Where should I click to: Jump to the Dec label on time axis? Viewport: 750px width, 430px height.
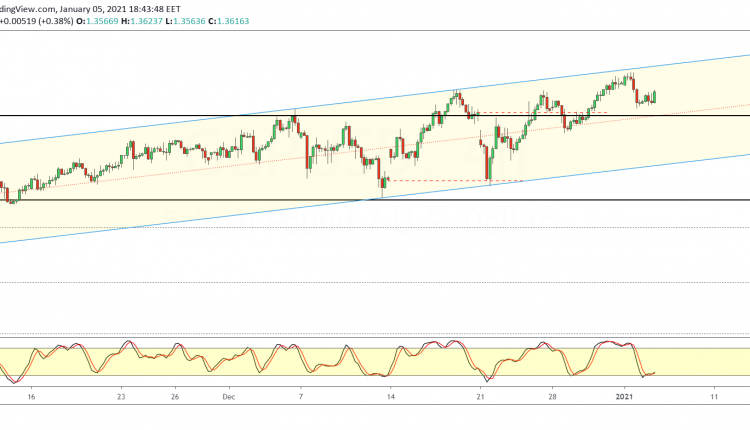[x=228, y=395]
